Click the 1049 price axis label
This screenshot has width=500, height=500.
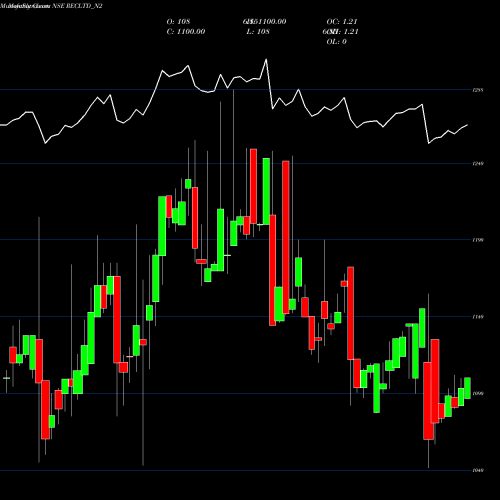pyautogui.click(x=478, y=470)
